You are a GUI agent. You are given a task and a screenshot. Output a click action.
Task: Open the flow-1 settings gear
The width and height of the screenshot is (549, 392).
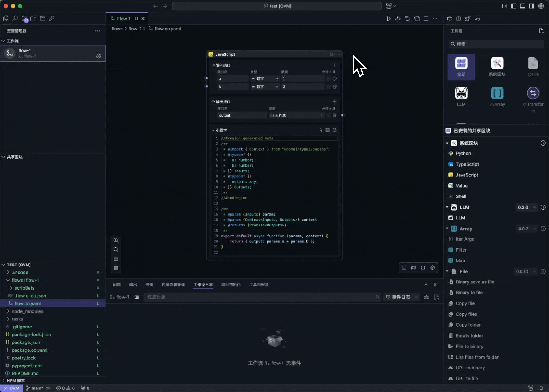98,56
